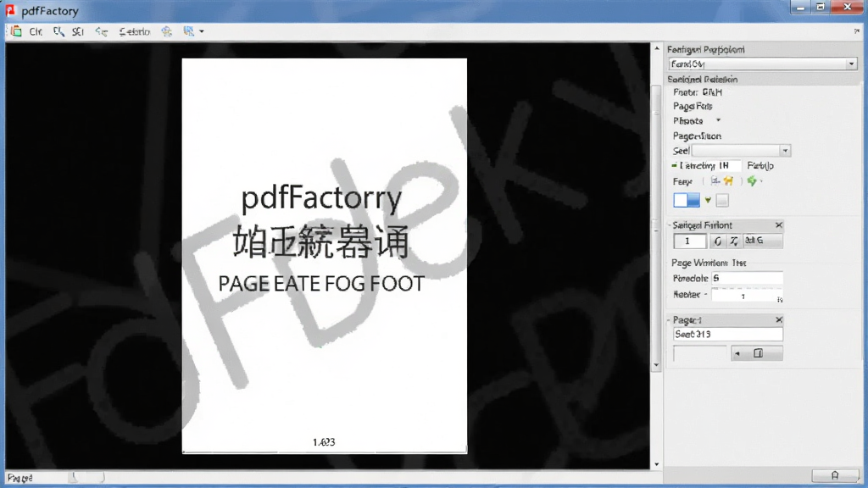Click the 'Saelgnel Relefcin' section header
This screenshot has height=488, width=868.
pos(703,80)
